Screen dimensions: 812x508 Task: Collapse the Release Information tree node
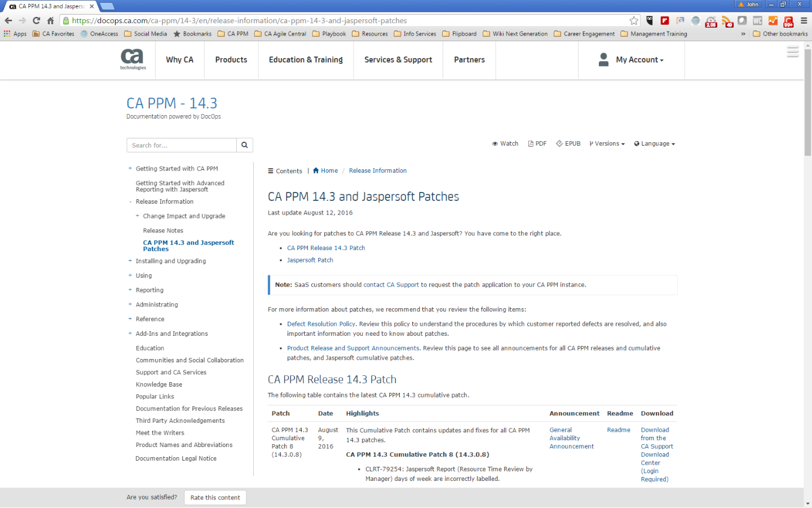(x=130, y=202)
